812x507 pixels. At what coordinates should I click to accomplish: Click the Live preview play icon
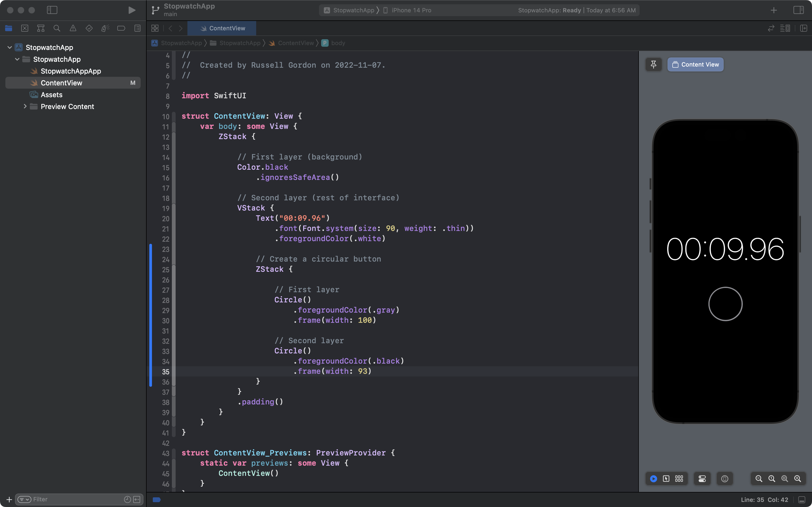[x=653, y=479]
